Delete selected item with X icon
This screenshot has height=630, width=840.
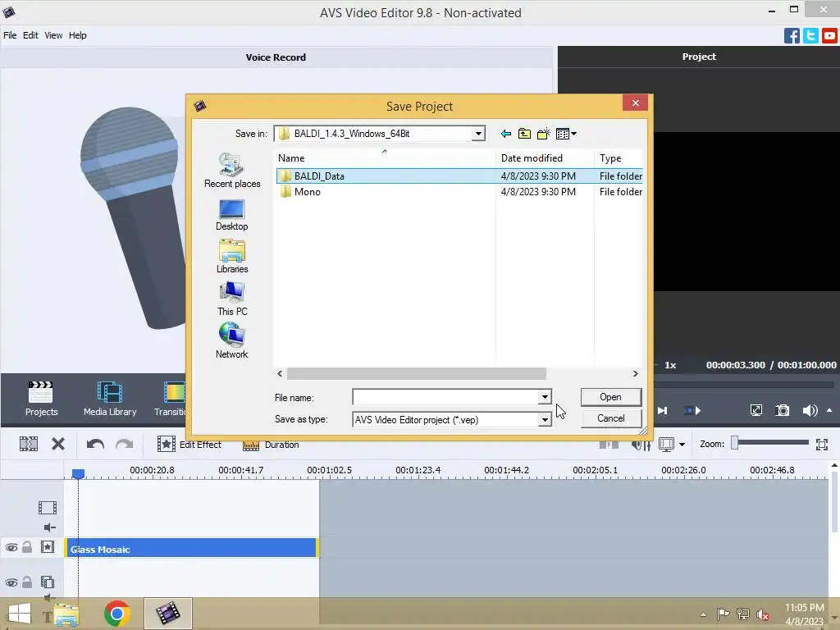click(58, 444)
